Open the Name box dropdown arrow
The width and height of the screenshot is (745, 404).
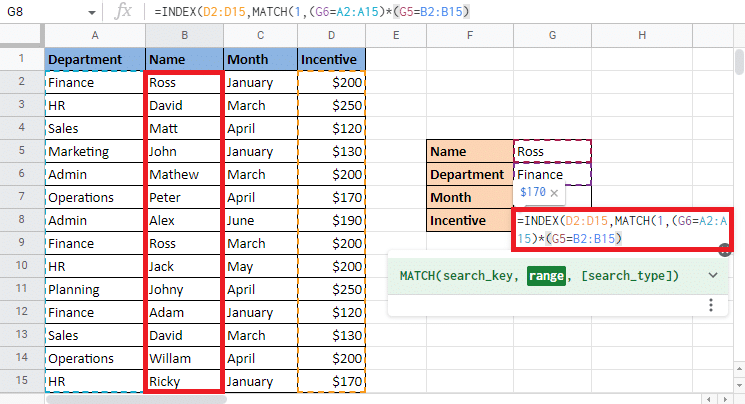coord(92,12)
